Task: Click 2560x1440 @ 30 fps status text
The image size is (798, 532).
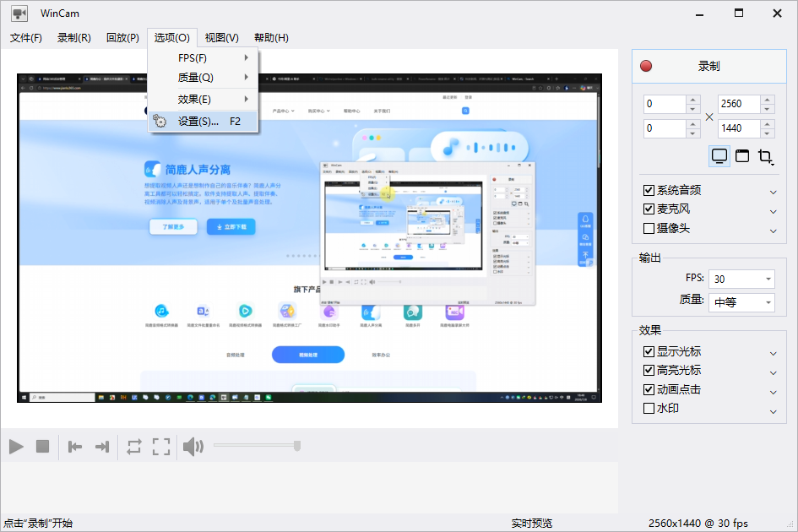Action: click(x=698, y=524)
